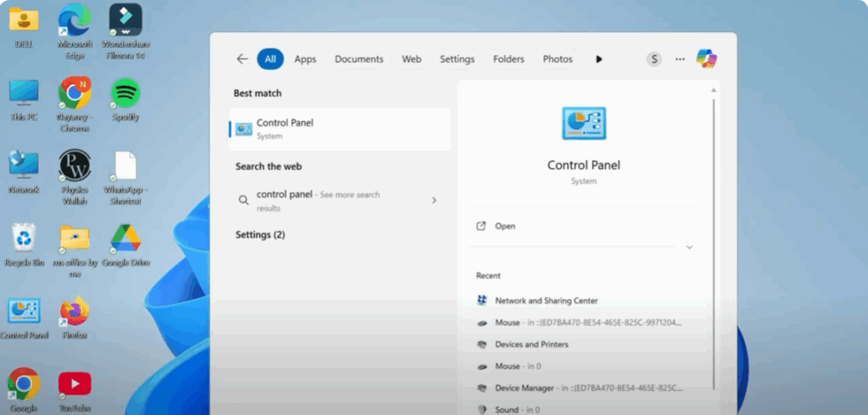Expand the chevron below the Open action
The width and height of the screenshot is (868, 415).
tap(689, 247)
